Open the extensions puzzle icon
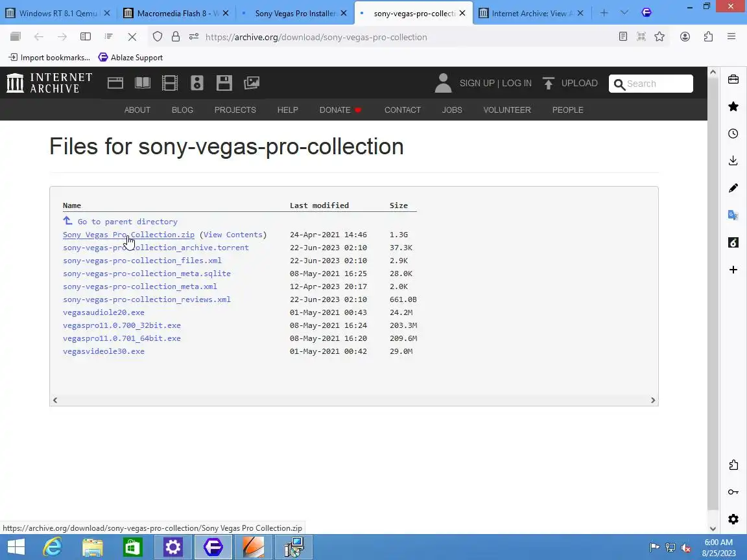Screen dimensions: 747x560 coord(708,37)
